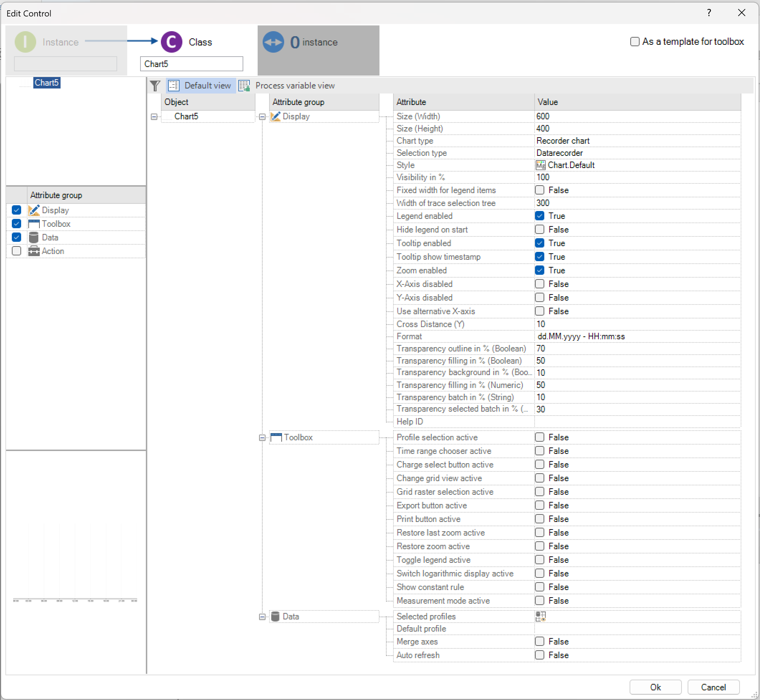Click the Style Chart.Default icon
This screenshot has height=700, width=760.
541,165
